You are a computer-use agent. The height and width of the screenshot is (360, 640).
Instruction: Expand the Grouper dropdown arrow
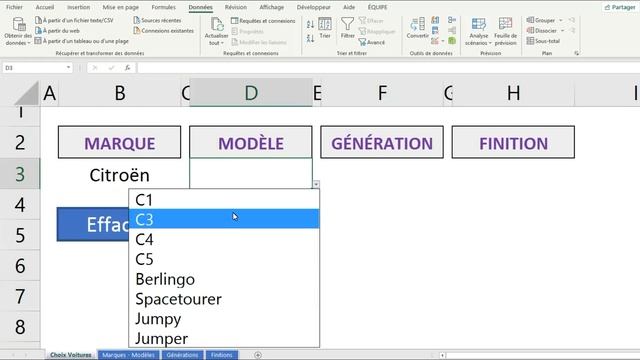click(x=560, y=20)
